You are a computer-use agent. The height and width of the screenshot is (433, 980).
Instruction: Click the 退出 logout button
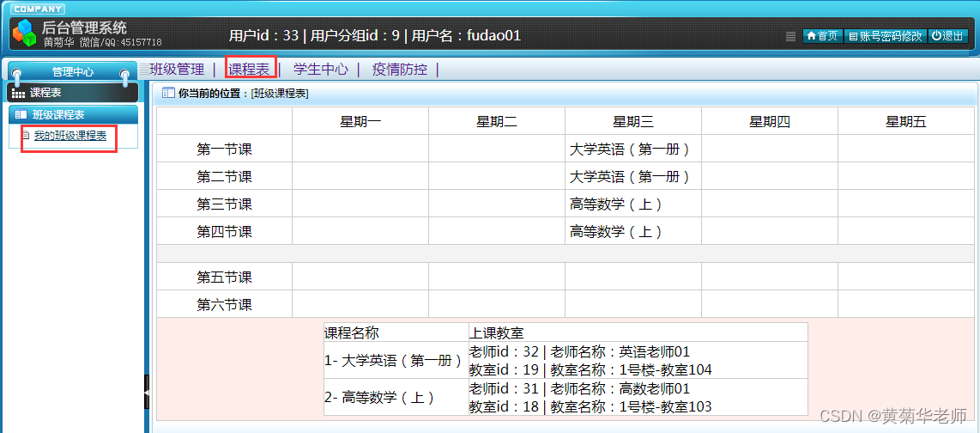(x=947, y=36)
